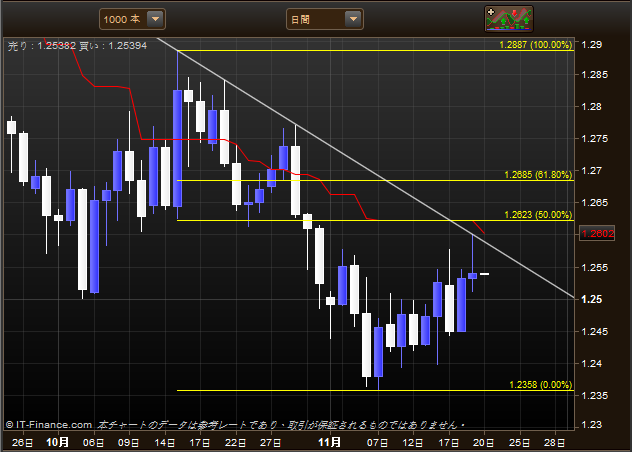Click the 26日 date axis label

coord(22,443)
